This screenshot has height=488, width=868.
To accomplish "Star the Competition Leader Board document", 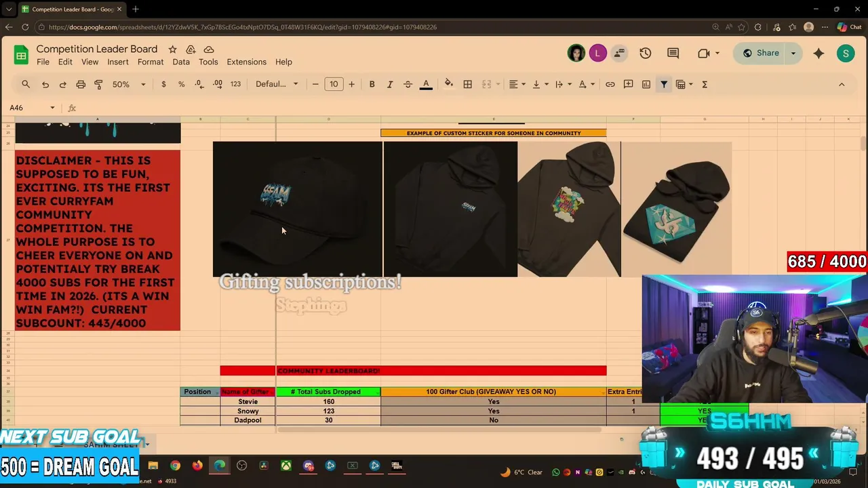I will tap(172, 49).
